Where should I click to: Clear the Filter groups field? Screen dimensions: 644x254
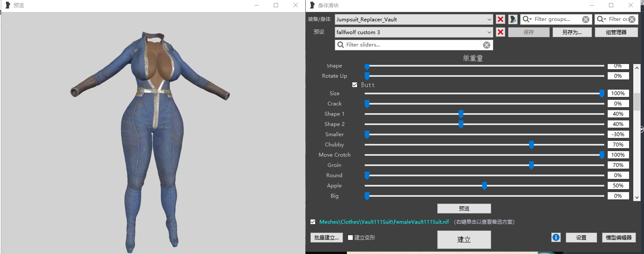click(x=585, y=19)
